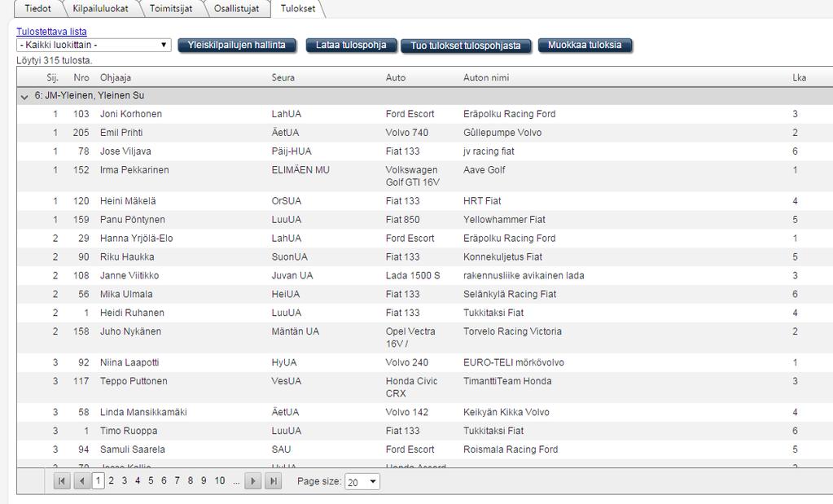Select driver Heidi Ruhanen

(132, 313)
